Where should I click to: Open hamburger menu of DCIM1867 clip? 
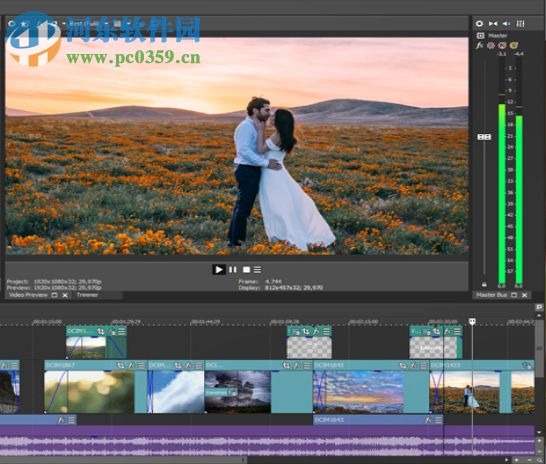point(141,365)
